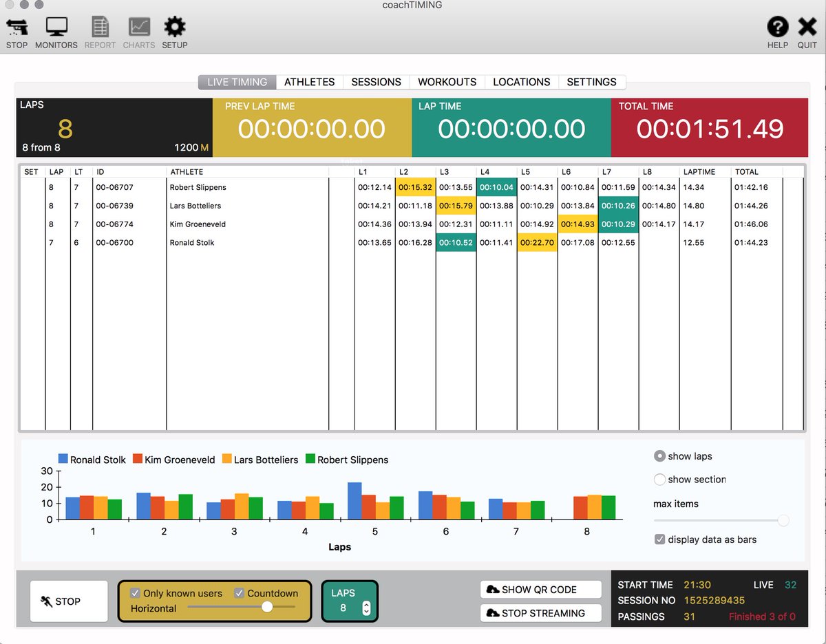Toggle display data as bars checkbox

click(x=659, y=539)
